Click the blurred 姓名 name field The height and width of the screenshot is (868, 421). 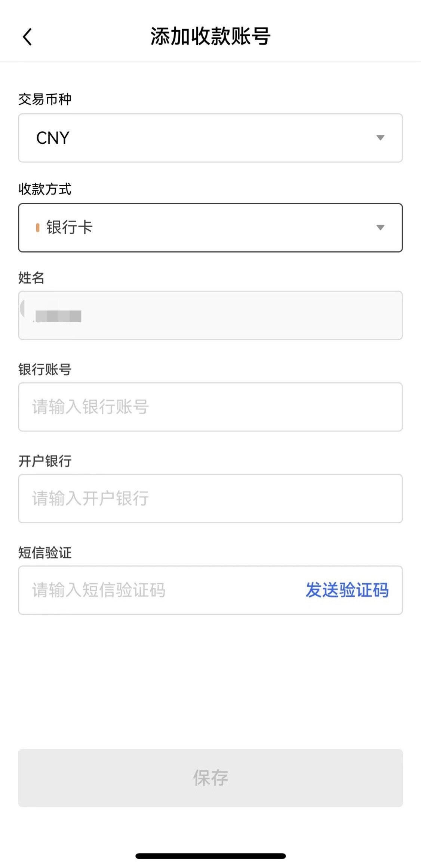point(210,315)
